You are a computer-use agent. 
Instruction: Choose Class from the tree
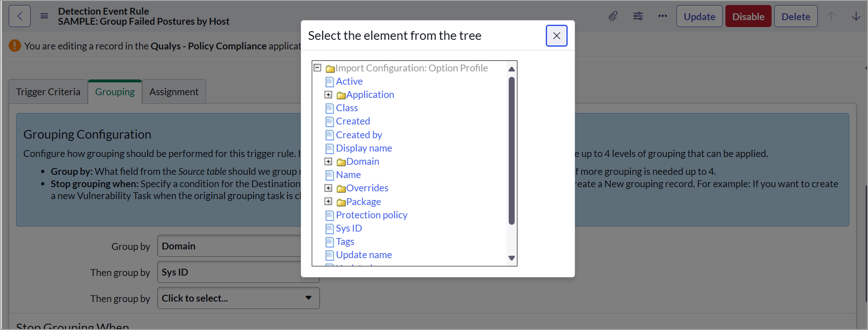347,108
